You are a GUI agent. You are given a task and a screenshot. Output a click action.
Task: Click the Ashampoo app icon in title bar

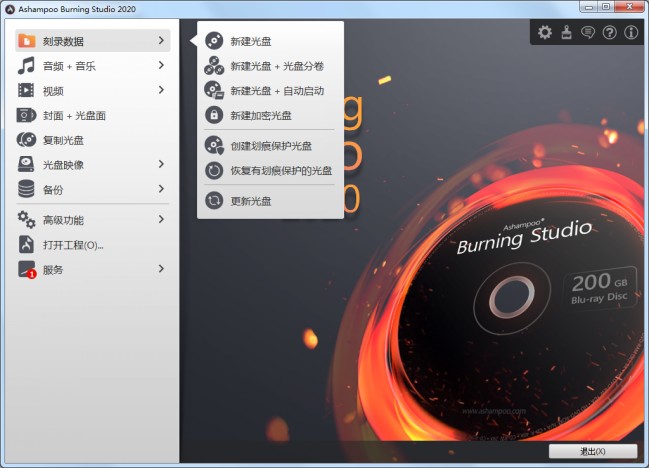coord(10,9)
